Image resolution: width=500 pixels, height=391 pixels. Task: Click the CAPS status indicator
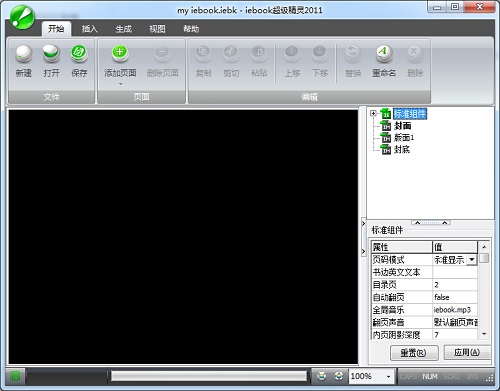409,376
